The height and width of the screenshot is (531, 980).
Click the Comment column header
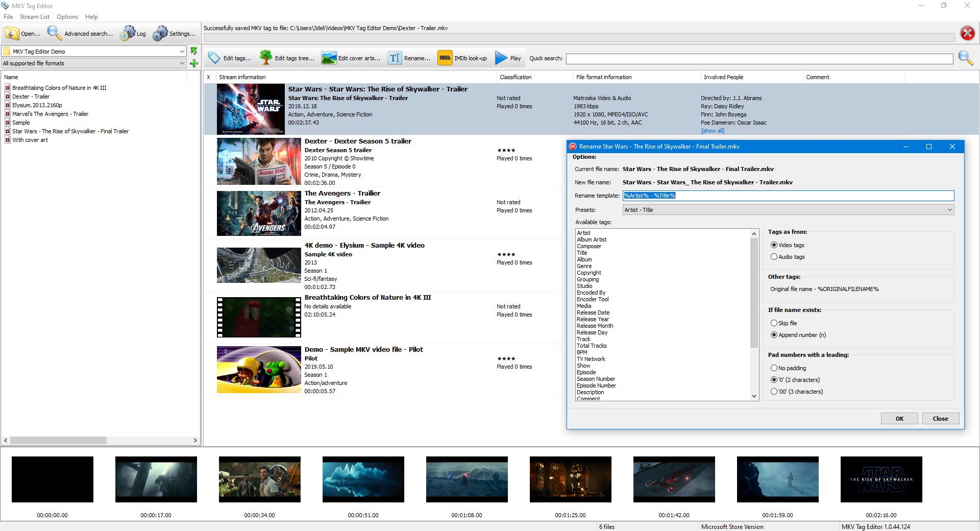pos(853,77)
